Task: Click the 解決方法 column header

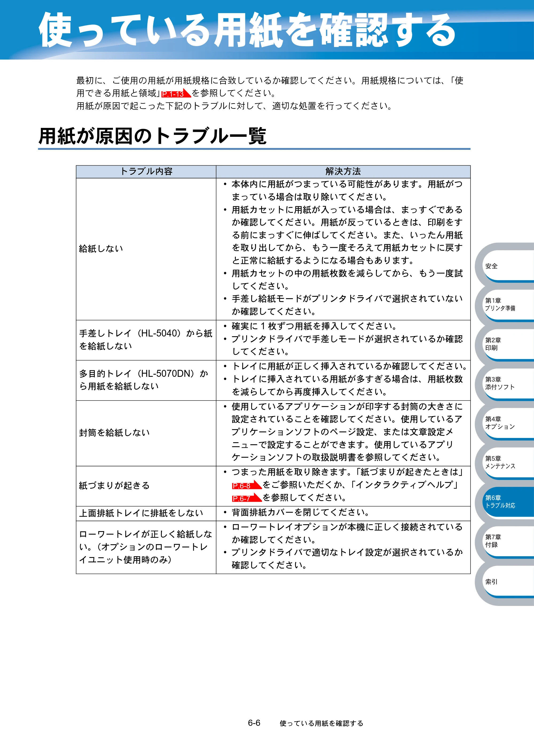Action: tap(343, 171)
